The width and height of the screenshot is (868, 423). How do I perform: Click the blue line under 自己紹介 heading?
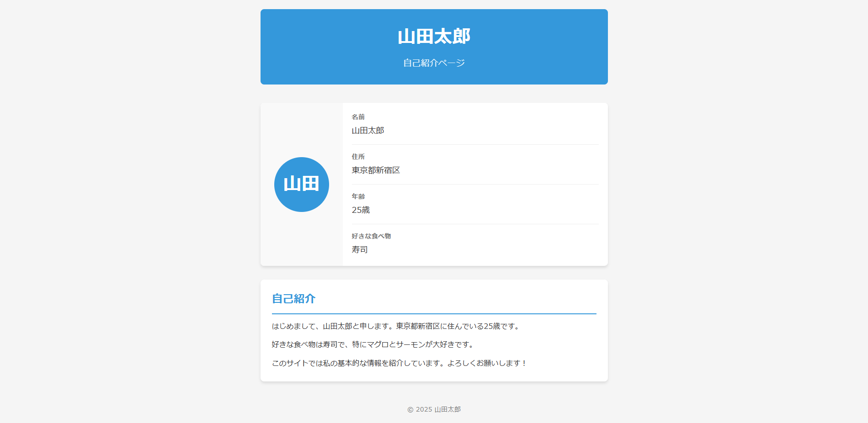pyautogui.click(x=434, y=314)
